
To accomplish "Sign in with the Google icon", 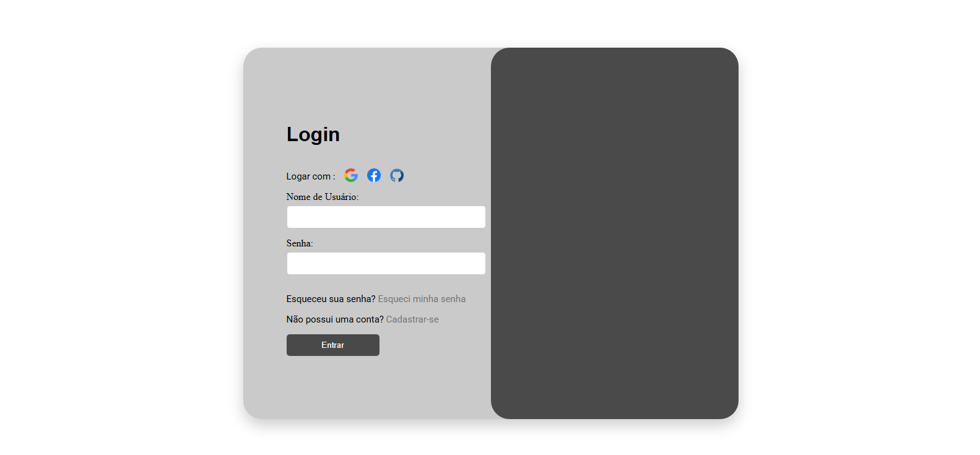I will click(351, 175).
